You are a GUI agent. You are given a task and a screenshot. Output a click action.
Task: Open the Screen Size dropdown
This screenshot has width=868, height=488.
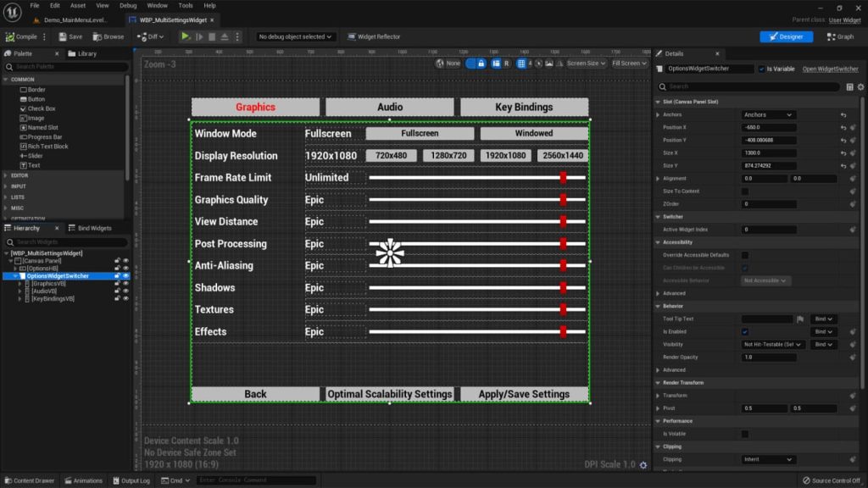586,64
